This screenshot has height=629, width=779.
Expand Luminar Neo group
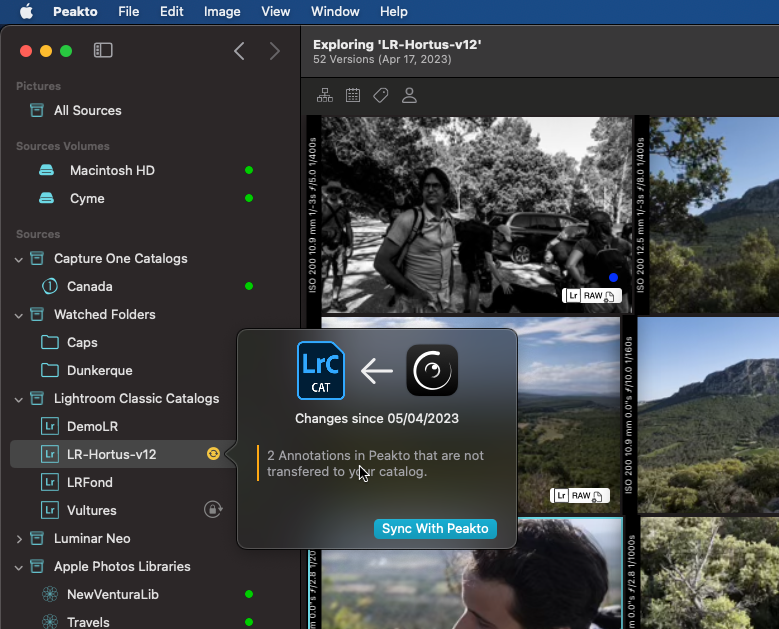(19, 539)
